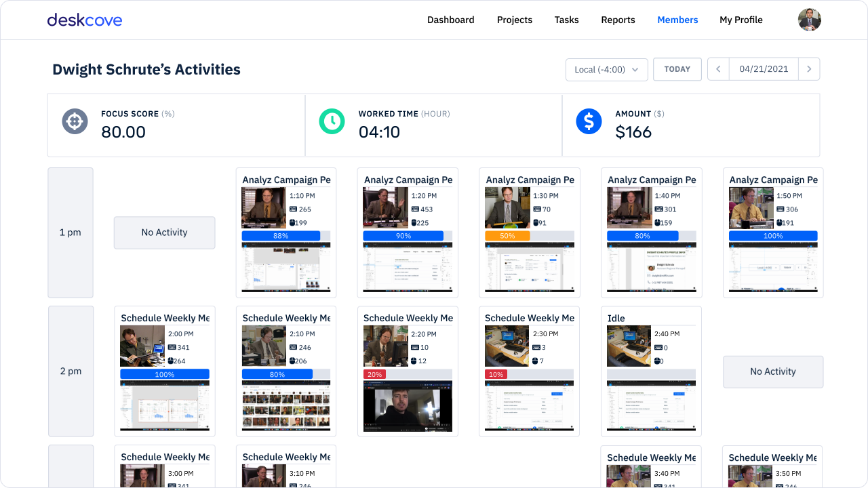The height and width of the screenshot is (488, 868).
Task: Click keyboard icon on the 1:30 PM card
Action: (537, 209)
